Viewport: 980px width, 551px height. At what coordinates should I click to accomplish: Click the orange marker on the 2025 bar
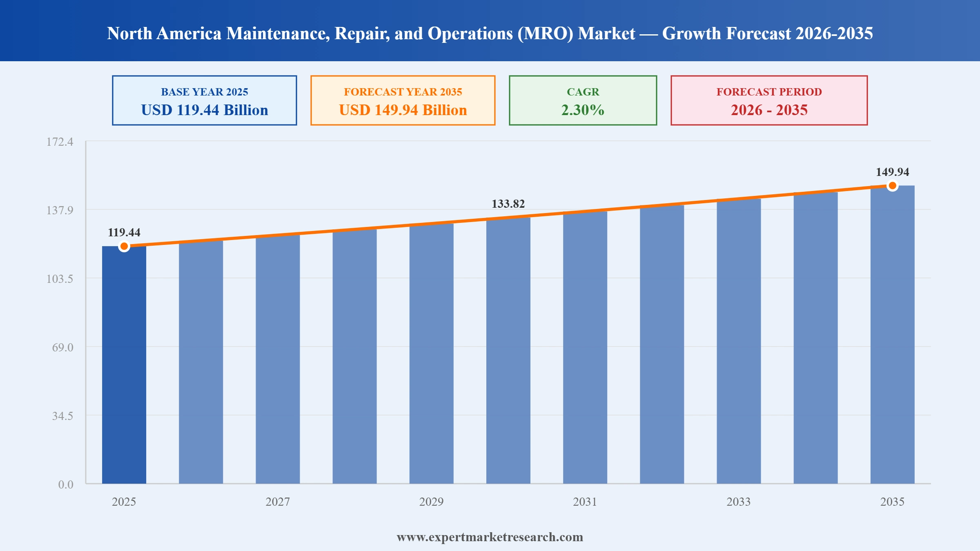click(x=124, y=246)
